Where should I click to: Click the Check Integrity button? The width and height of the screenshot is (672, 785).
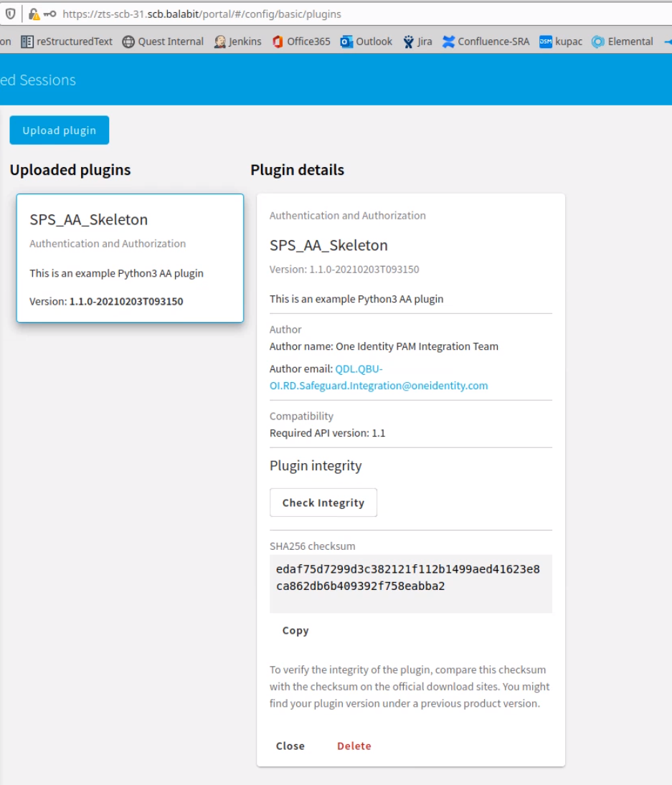point(323,503)
